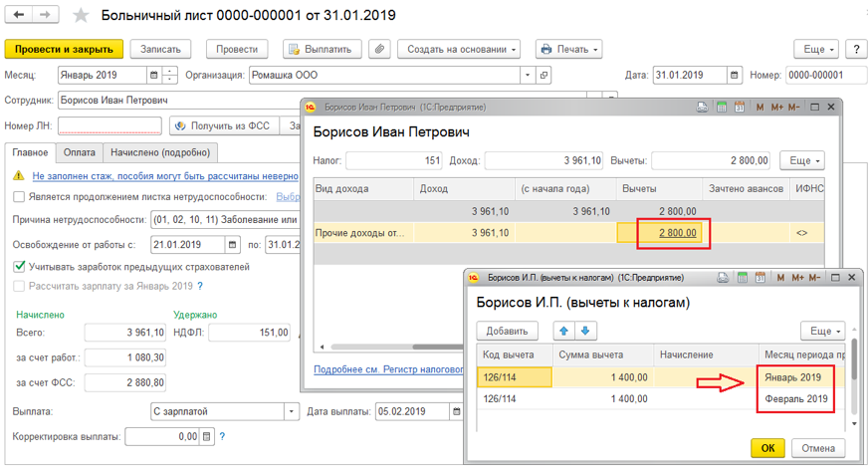This screenshot has width=868, height=470.
Task: Open calendar for the Дата field
Action: [x=734, y=76]
